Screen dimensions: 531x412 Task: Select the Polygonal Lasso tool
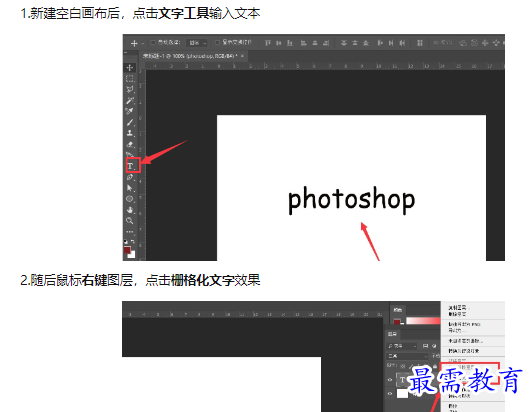130,89
